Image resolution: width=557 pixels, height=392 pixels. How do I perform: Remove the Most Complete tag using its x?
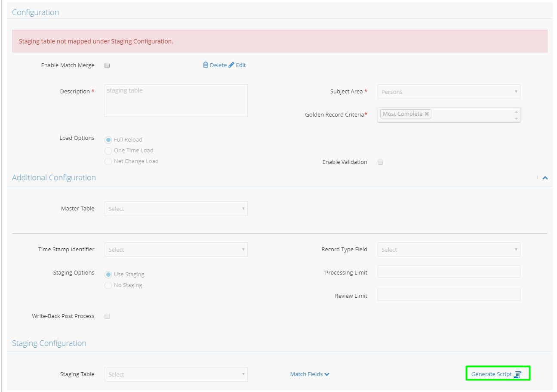click(427, 114)
